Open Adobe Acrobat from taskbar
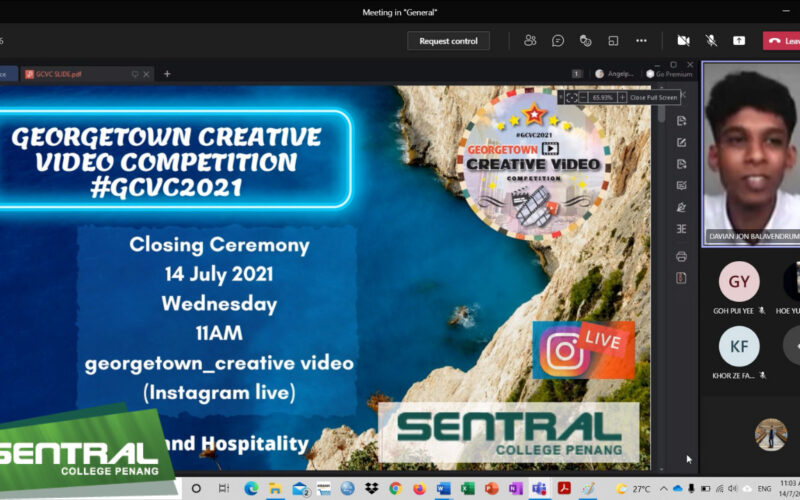The image size is (800, 500). click(x=564, y=488)
